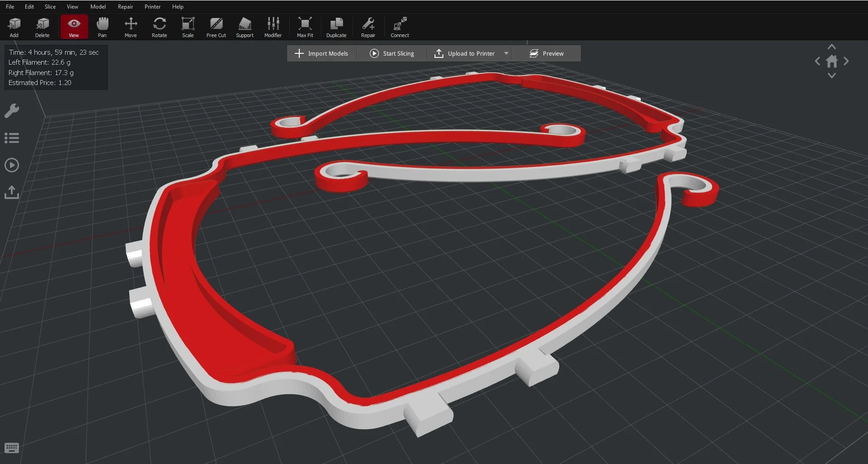Viewport: 868px width, 464px height.
Task: Open the Repair tool
Action: [368, 26]
